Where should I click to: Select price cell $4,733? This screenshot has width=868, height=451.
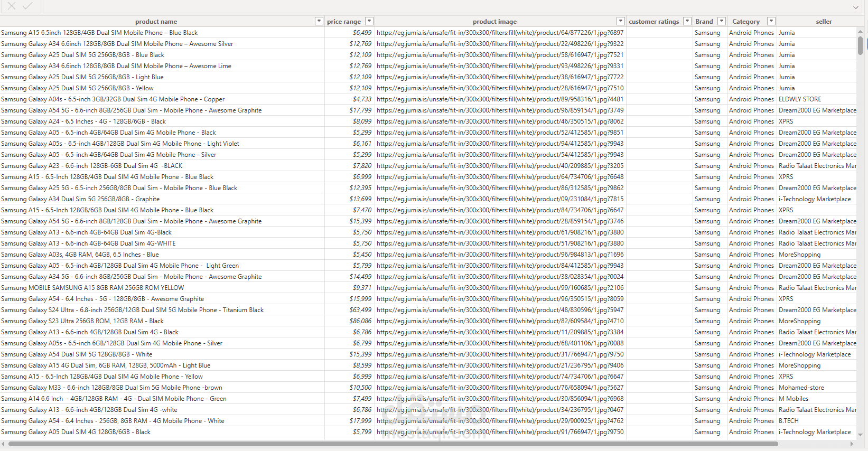362,99
